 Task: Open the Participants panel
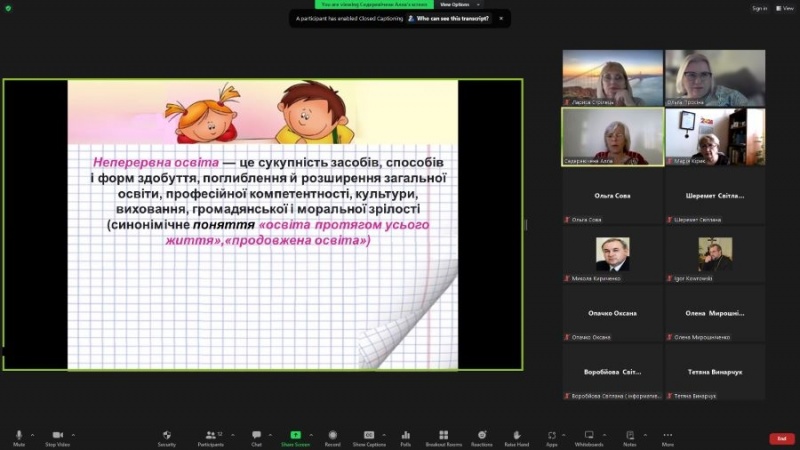pyautogui.click(x=211, y=437)
